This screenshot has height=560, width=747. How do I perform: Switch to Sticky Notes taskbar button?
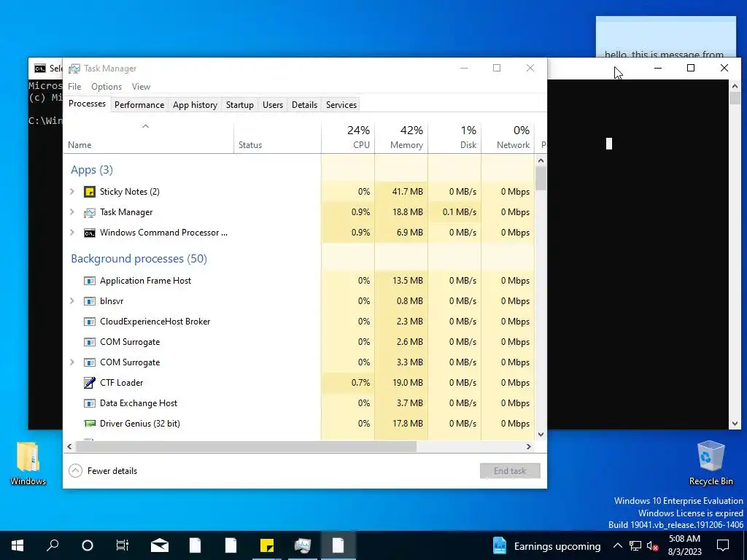tap(267, 545)
